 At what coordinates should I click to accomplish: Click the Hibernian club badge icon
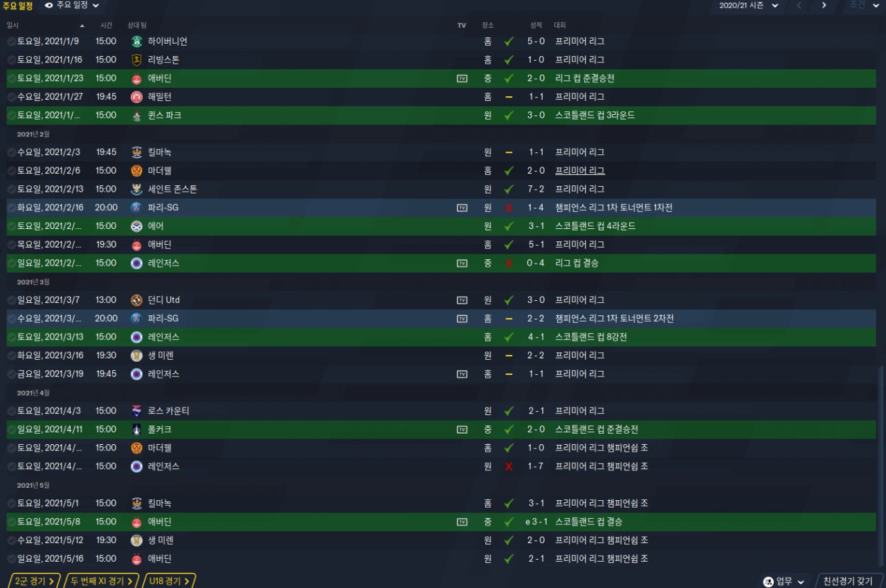pos(136,42)
